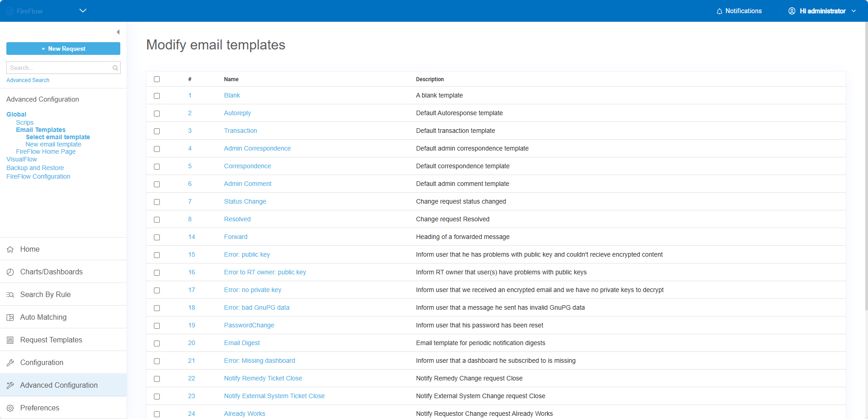Click the Search By Rule magnifier icon
868x419 pixels.
tap(10, 295)
